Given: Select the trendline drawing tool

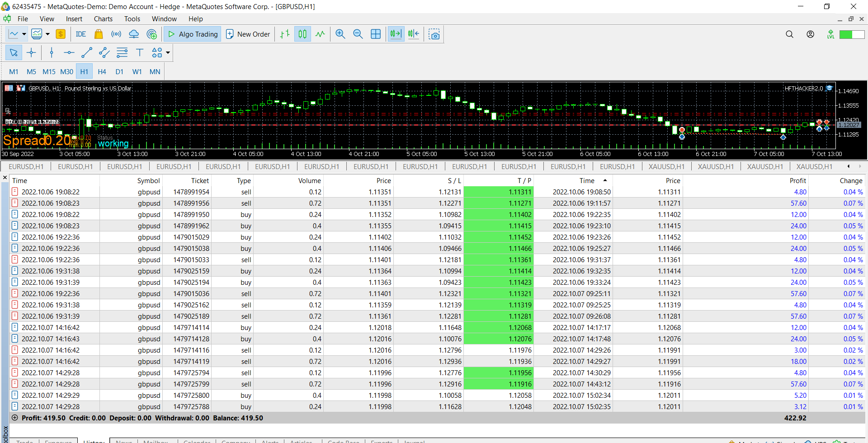Looking at the screenshot, I should pos(86,53).
